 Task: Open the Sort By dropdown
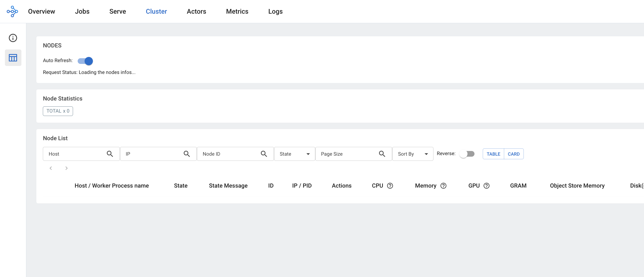413,154
